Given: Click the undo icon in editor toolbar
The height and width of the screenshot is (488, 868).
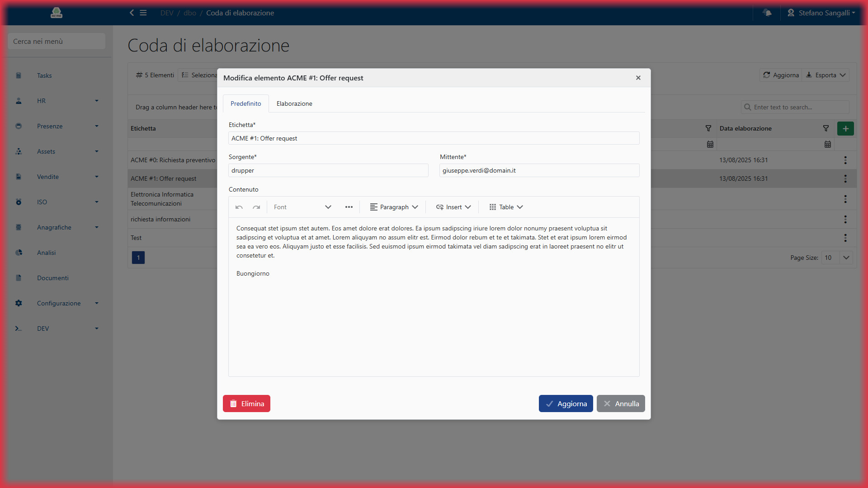Looking at the screenshot, I should coord(239,207).
